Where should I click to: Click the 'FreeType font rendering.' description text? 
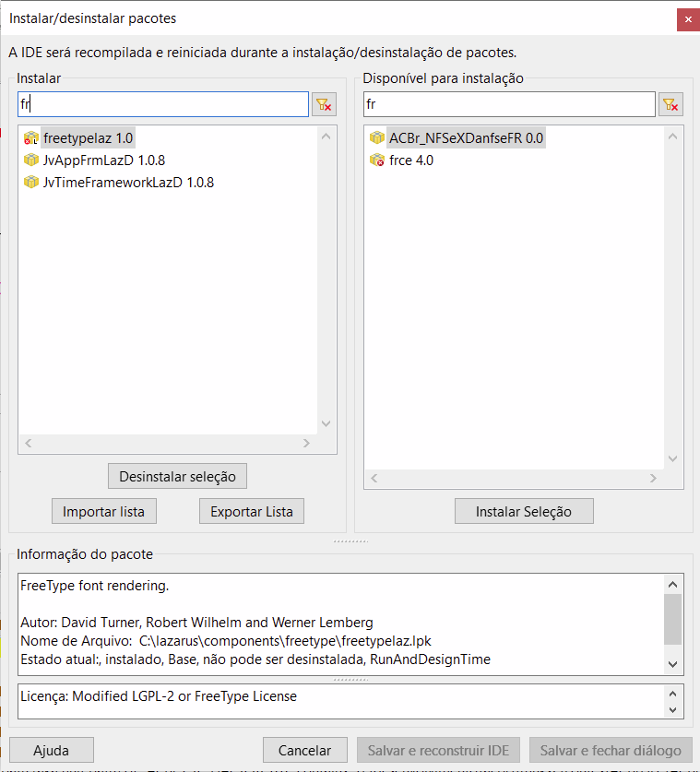94,586
